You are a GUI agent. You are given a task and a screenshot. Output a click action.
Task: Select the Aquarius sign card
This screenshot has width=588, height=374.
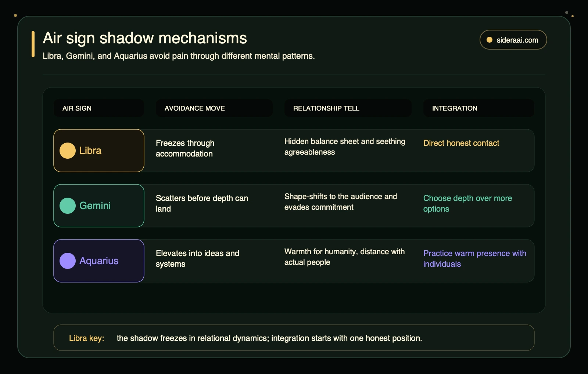coord(99,261)
